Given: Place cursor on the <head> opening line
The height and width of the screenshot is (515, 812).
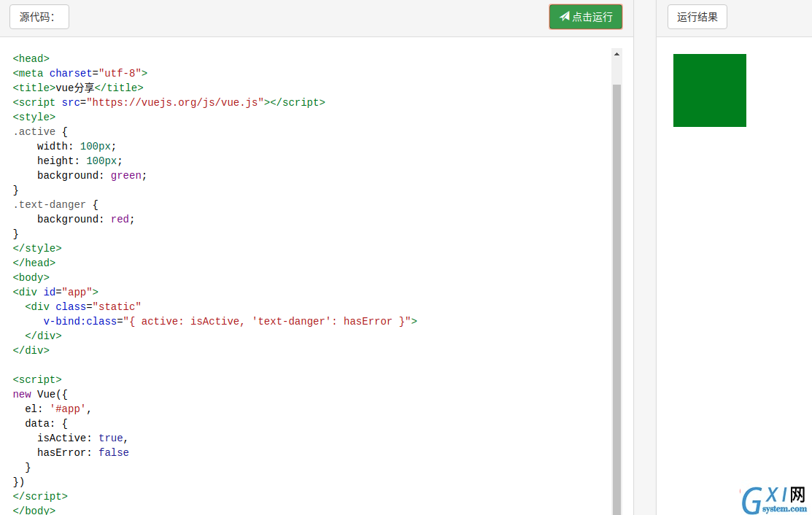Looking at the screenshot, I should pos(31,58).
